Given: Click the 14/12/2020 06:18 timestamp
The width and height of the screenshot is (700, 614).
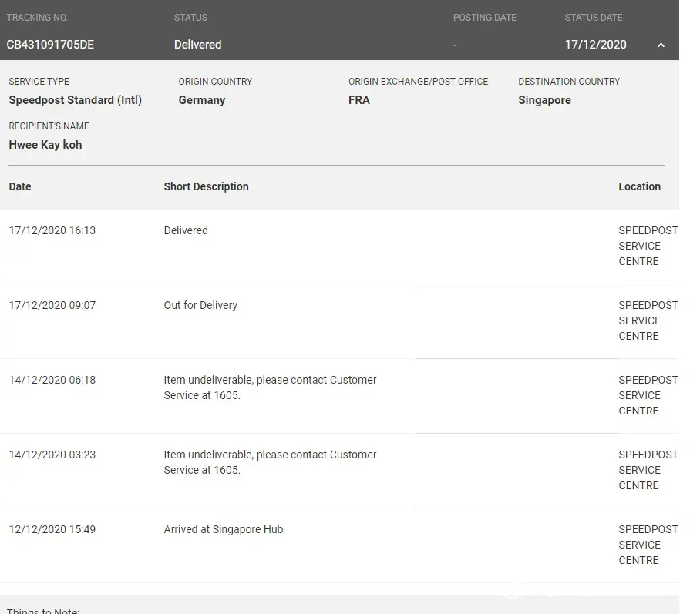Looking at the screenshot, I should tap(52, 380).
